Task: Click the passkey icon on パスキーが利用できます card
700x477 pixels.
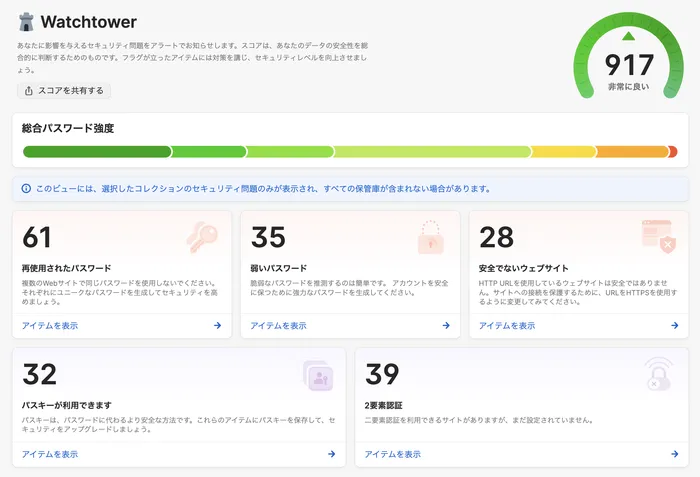Action: pos(318,376)
